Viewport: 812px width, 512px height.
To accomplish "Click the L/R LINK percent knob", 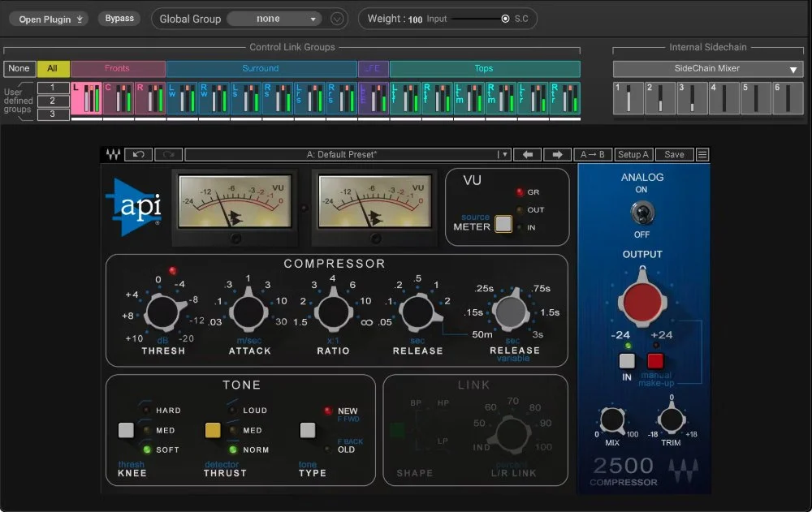I will coord(512,434).
